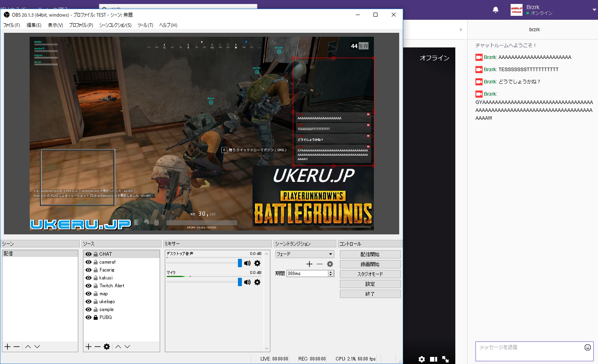598x364 pixels.
Task: Move the source down with the arrow icon
Action: pos(127,347)
